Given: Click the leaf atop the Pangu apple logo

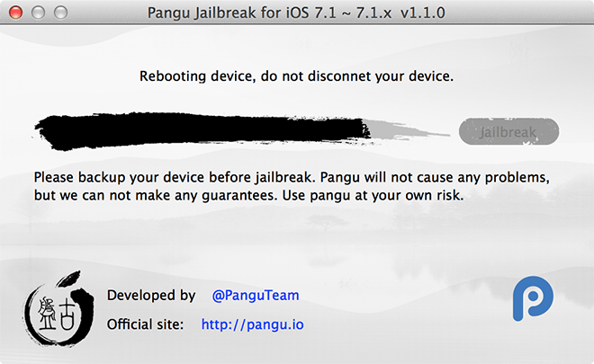Looking at the screenshot, I should pyautogui.click(x=68, y=279).
